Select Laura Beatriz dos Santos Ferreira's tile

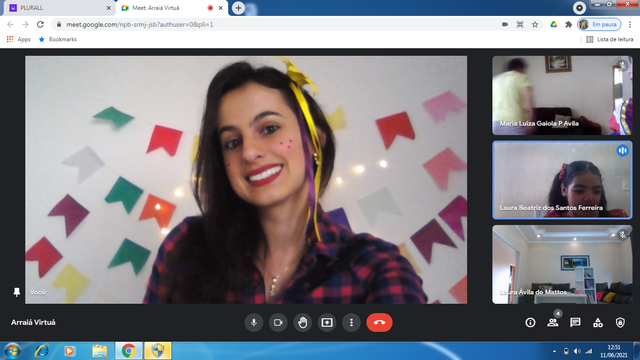point(562,180)
